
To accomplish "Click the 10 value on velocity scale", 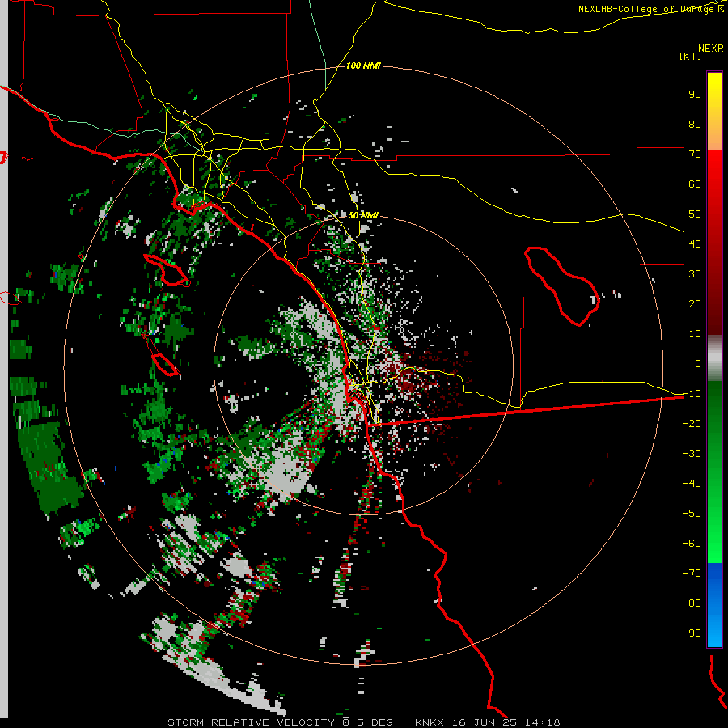I will tap(695, 334).
